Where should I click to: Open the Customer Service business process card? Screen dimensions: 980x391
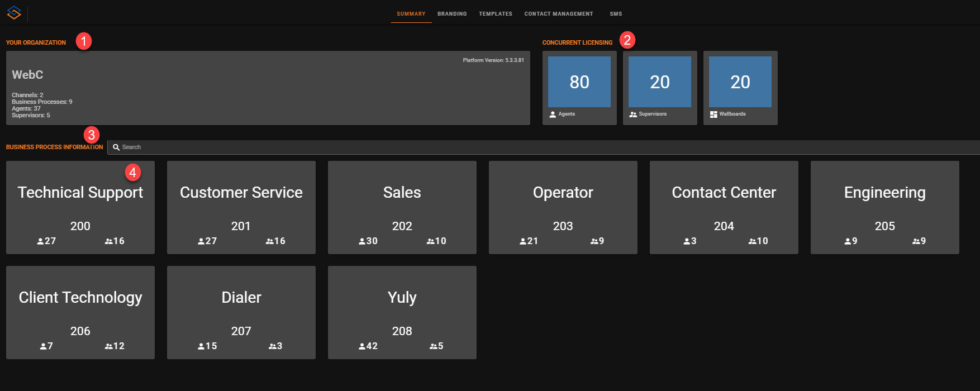coord(241,207)
